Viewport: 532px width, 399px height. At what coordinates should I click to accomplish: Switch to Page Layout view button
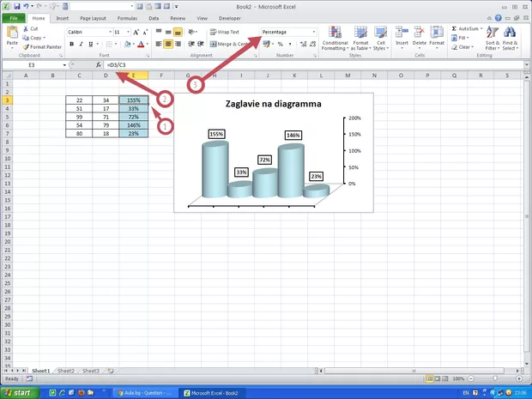pyautogui.click(x=438, y=378)
